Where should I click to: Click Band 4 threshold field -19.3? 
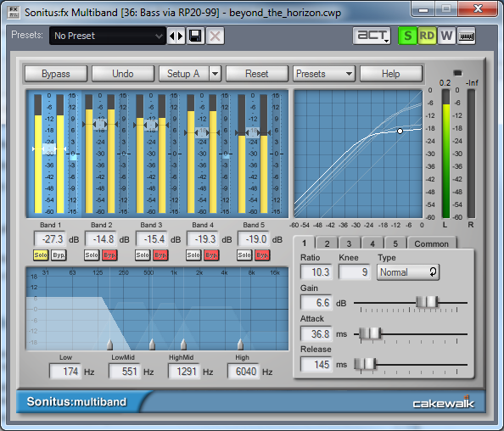point(203,239)
